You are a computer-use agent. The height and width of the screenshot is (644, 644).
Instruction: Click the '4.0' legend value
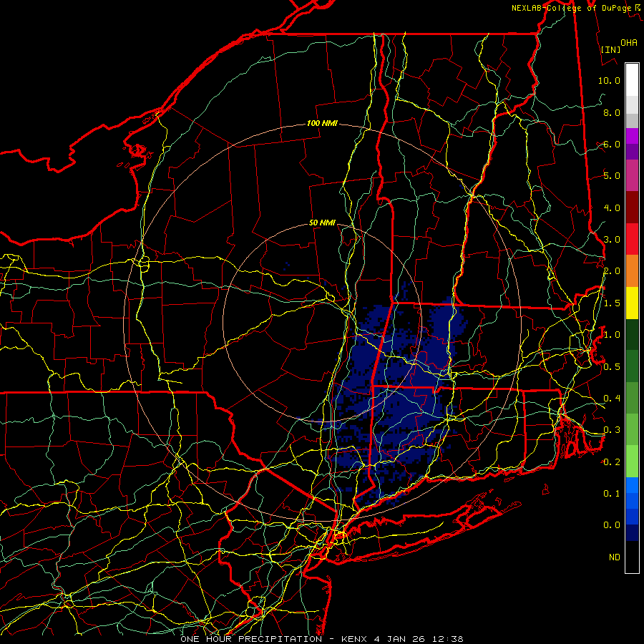[612, 208]
